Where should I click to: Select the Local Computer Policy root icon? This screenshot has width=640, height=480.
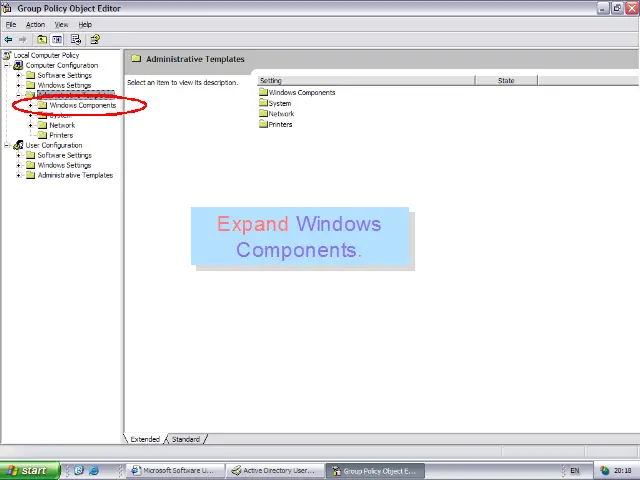pyautogui.click(x=7, y=55)
